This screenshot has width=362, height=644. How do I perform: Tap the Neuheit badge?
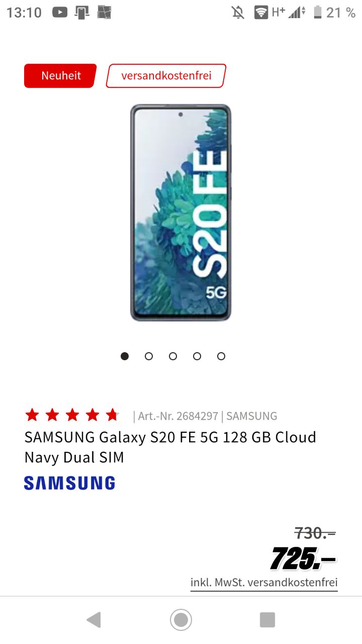coord(60,76)
